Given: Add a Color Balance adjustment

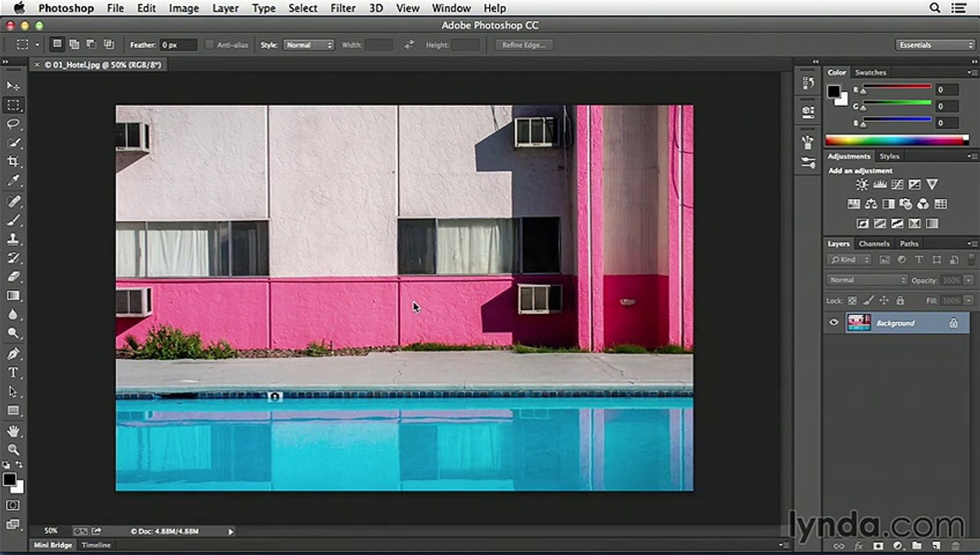Looking at the screenshot, I should (871, 204).
